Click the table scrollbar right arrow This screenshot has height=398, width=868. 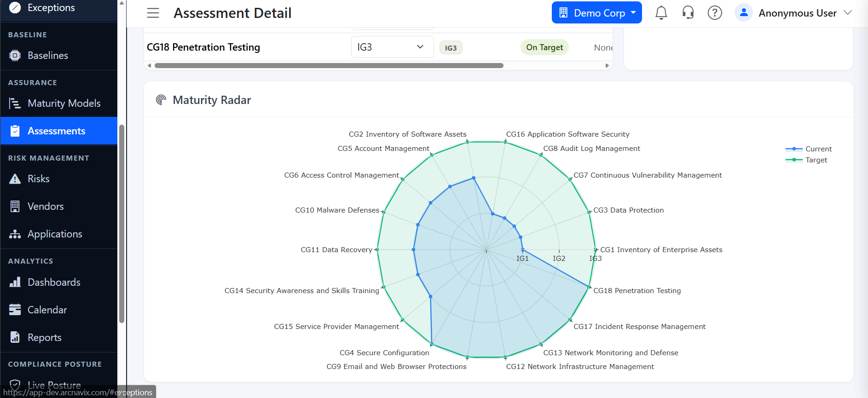[607, 66]
